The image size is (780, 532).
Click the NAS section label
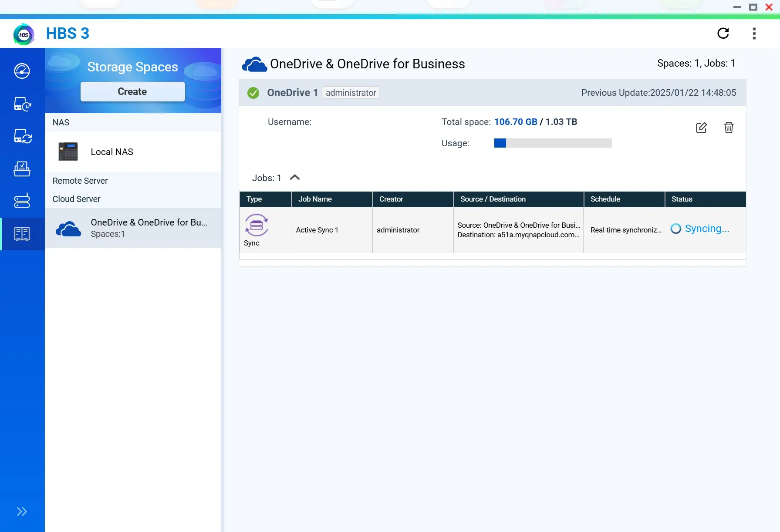61,122
